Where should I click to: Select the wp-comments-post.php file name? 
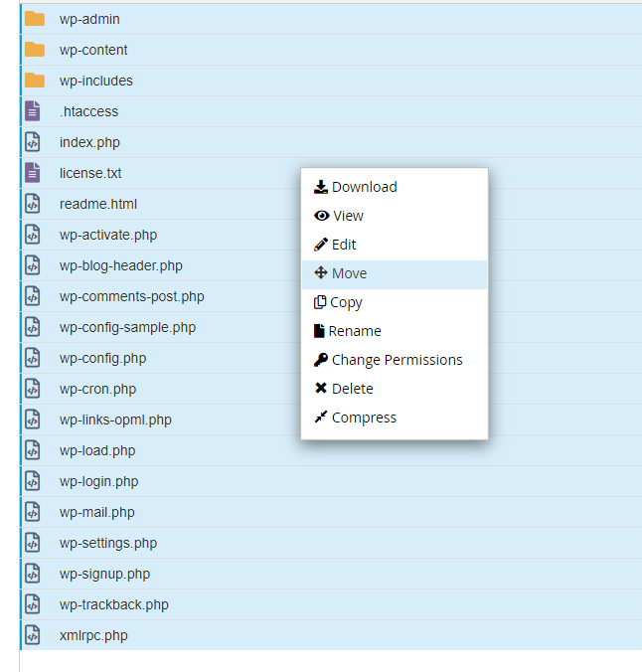(131, 297)
